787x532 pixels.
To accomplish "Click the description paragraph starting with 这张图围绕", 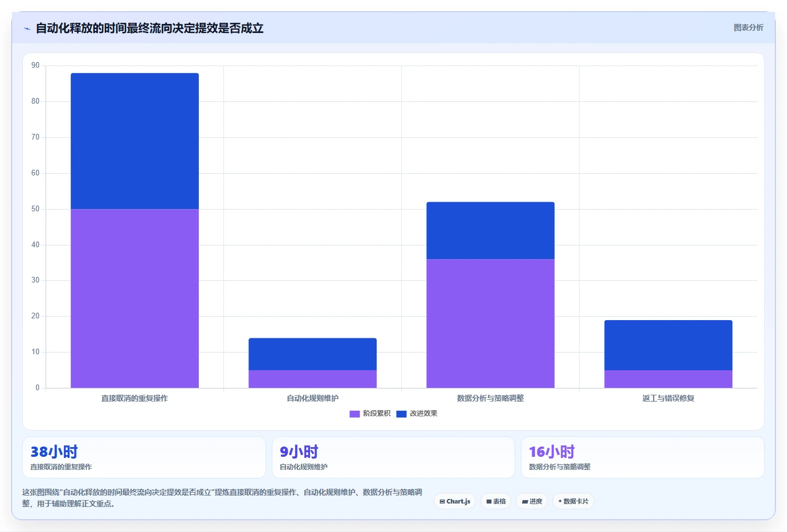I will tap(222, 498).
